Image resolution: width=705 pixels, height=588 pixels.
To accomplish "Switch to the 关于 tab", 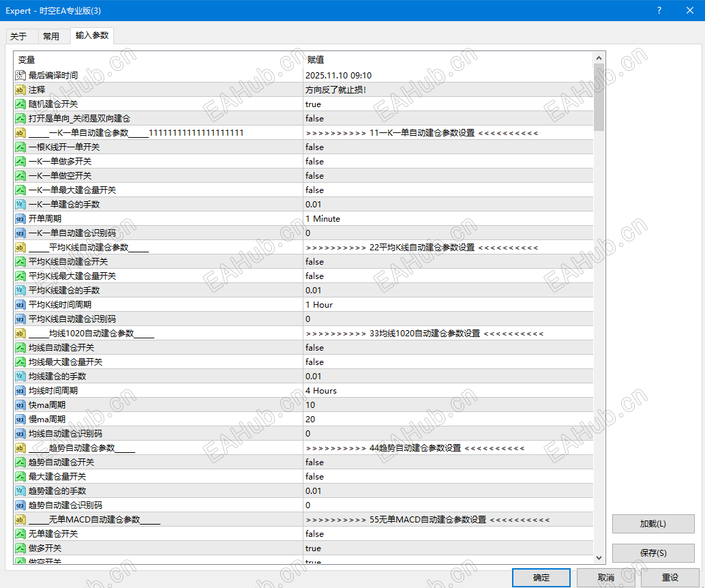I will pyautogui.click(x=18, y=36).
